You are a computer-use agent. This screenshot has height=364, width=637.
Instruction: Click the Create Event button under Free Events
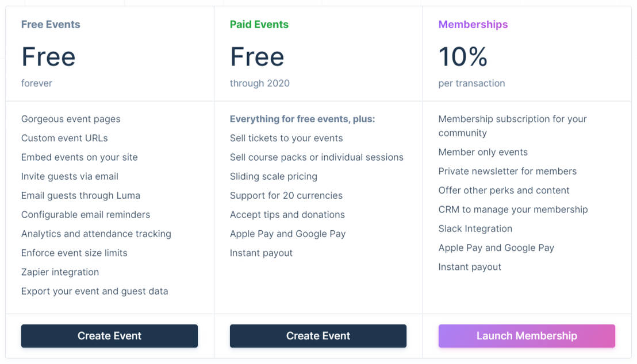pos(109,336)
